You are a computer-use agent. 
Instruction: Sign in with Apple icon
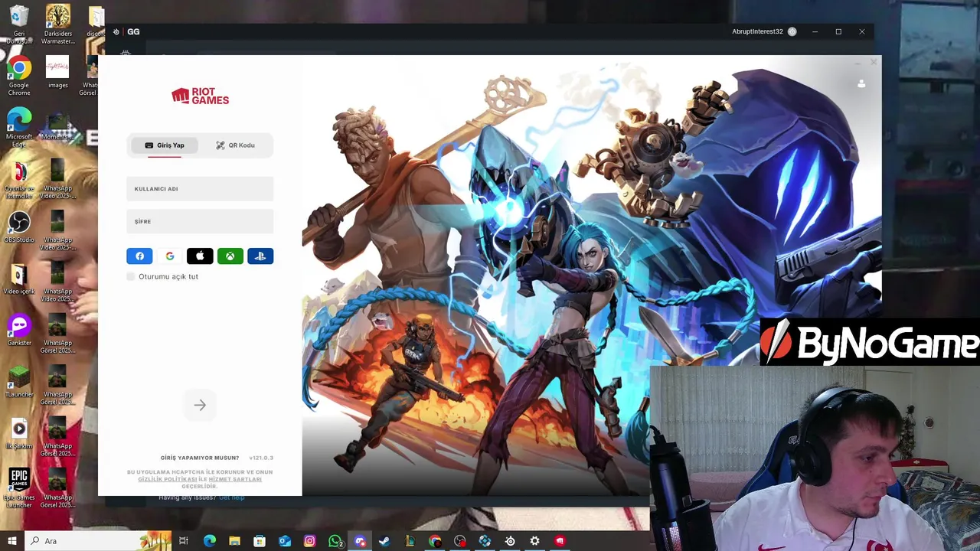(200, 256)
